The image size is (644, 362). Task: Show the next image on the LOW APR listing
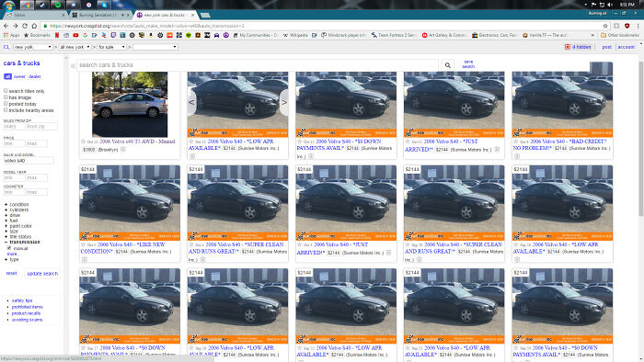pos(283,103)
